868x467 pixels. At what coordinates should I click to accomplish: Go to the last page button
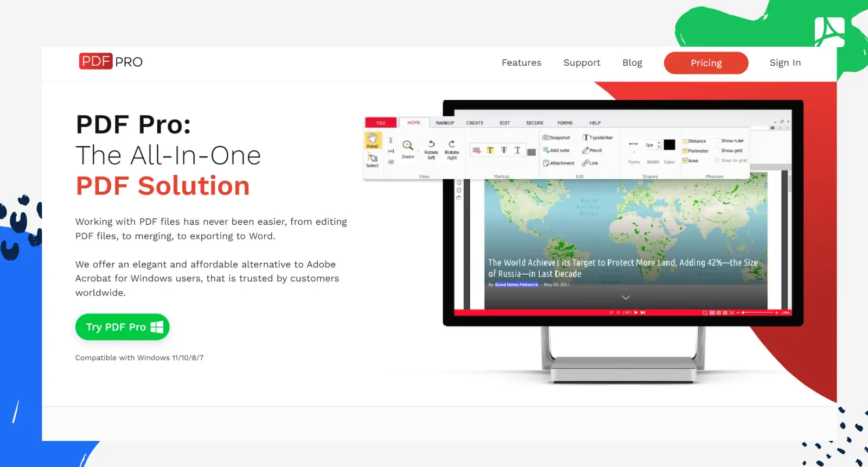pos(643,312)
